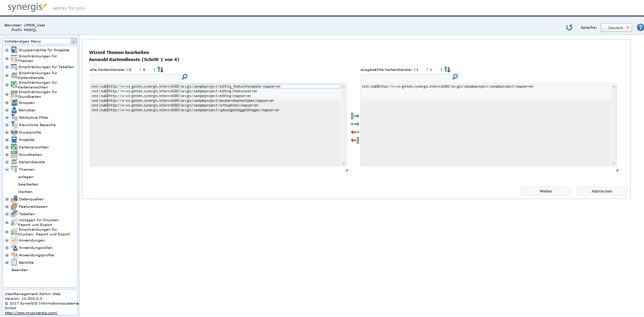Click the sort icon next to alle Kartendienste

pyautogui.click(x=160, y=69)
